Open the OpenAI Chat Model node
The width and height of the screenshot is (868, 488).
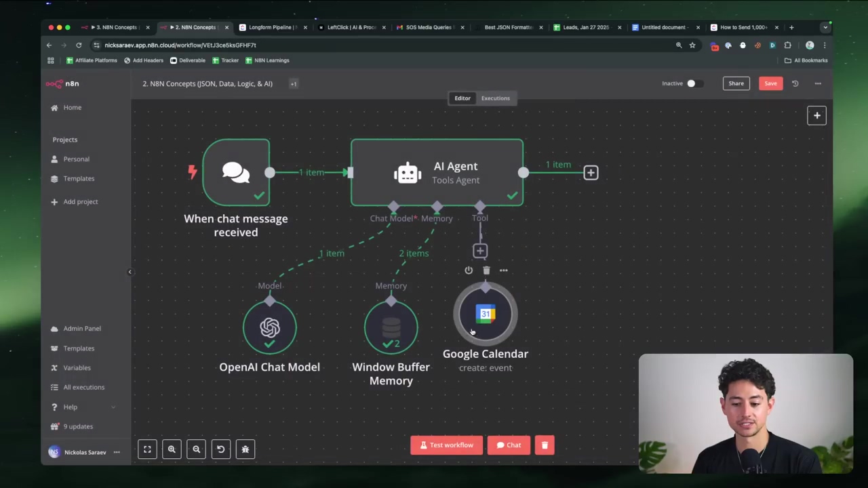coord(269,327)
